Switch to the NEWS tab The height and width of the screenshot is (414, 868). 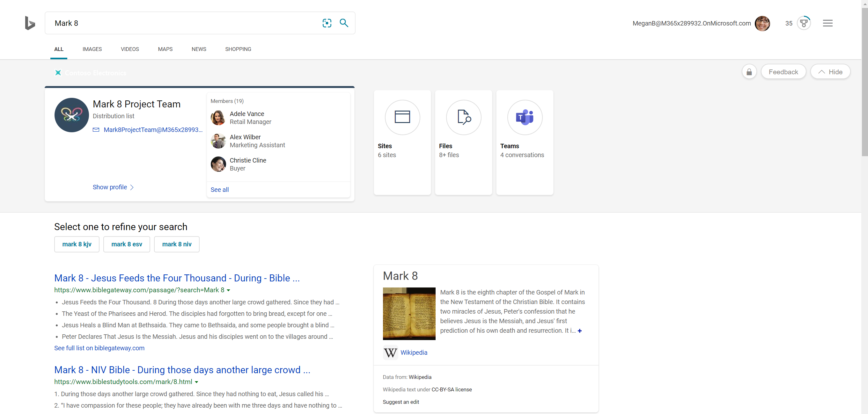(199, 49)
